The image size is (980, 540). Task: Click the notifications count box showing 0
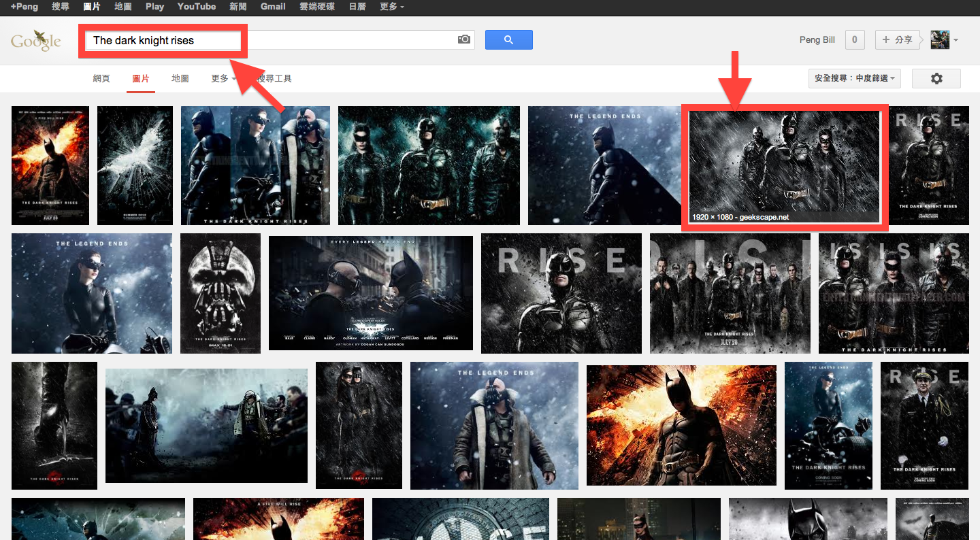855,39
